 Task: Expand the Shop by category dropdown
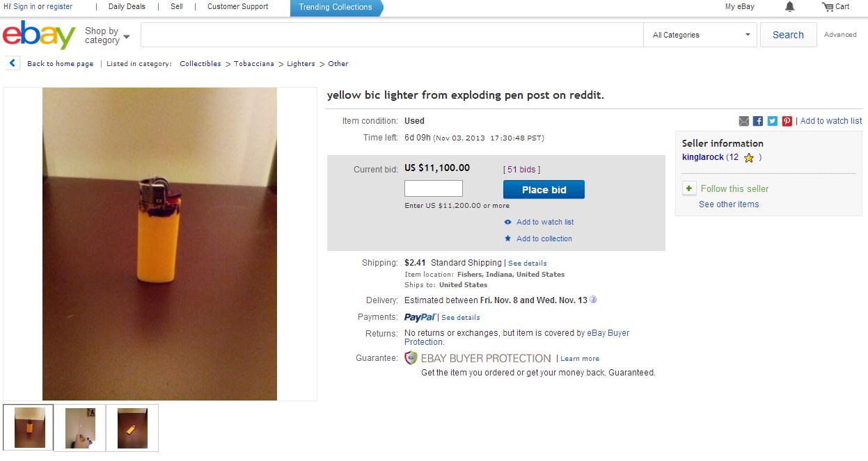click(107, 35)
